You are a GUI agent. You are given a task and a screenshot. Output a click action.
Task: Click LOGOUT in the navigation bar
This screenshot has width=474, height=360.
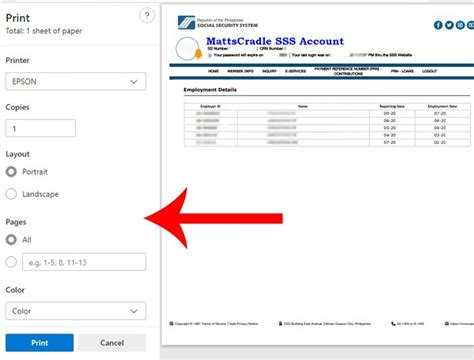point(429,71)
